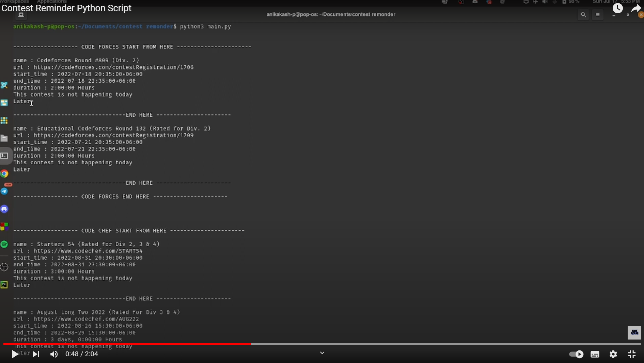The height and width of the screenshot is (363, 644).
Task: Open Spotify from the dock
Action: pyautogui.click(x=4, y=244)
